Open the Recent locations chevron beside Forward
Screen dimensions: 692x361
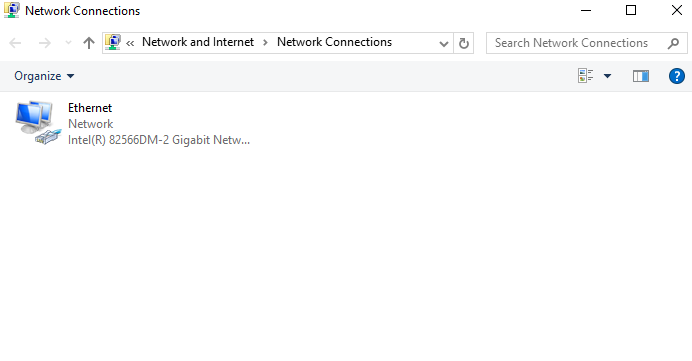tap(68, 43)
